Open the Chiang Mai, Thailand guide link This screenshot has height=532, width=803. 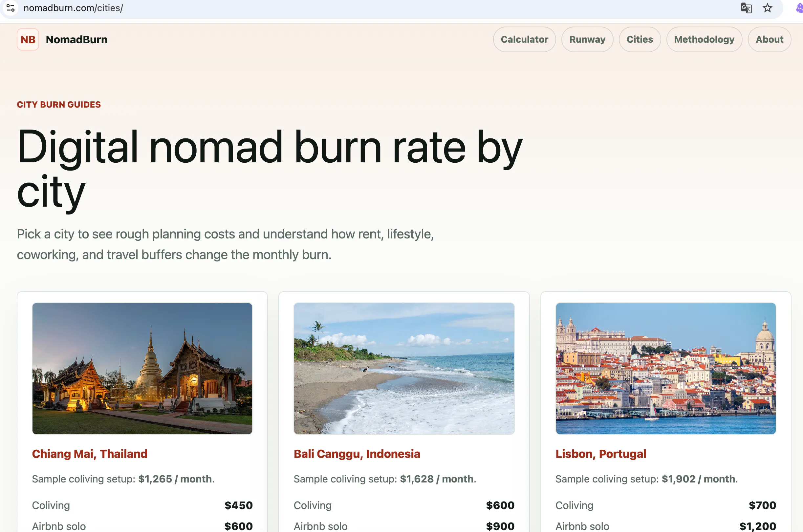tap(90, 454)
